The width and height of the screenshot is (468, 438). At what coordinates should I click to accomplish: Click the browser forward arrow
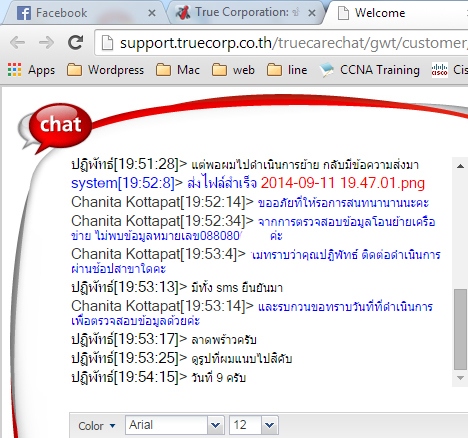pos(46,43)
